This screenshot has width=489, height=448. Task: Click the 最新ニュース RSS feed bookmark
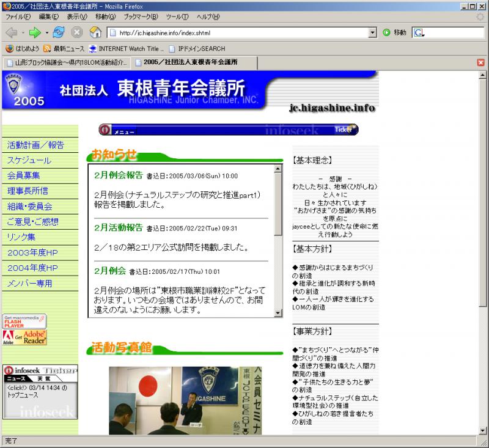coord(64,48)
